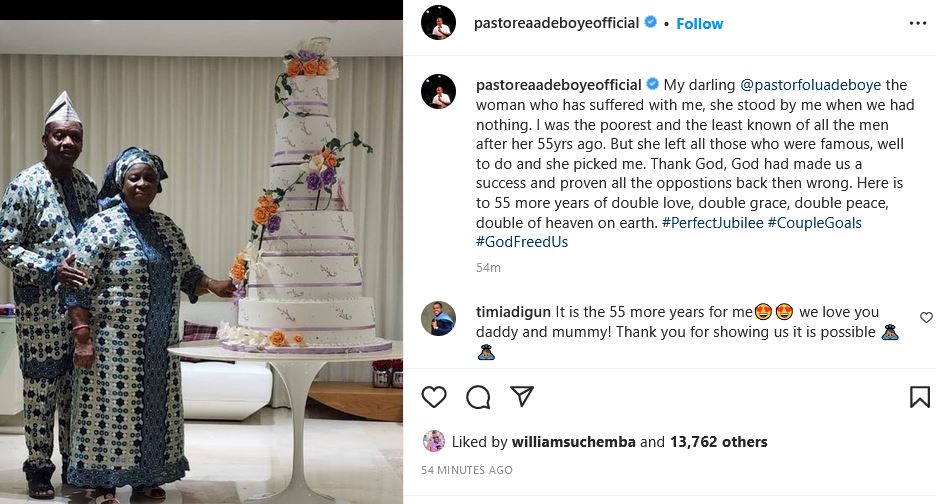Click the verified badge in post header

[x=651, y=23]
